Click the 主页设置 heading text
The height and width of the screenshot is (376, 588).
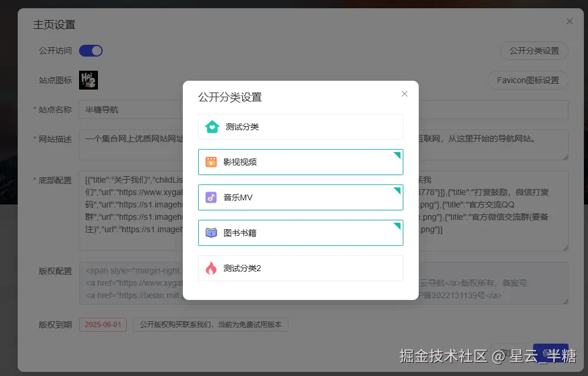54,25
